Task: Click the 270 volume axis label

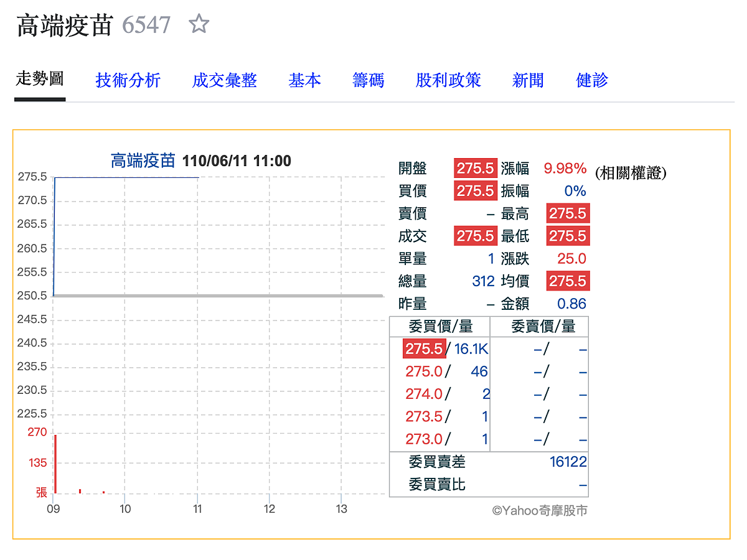Action: (x=37, y=432)
